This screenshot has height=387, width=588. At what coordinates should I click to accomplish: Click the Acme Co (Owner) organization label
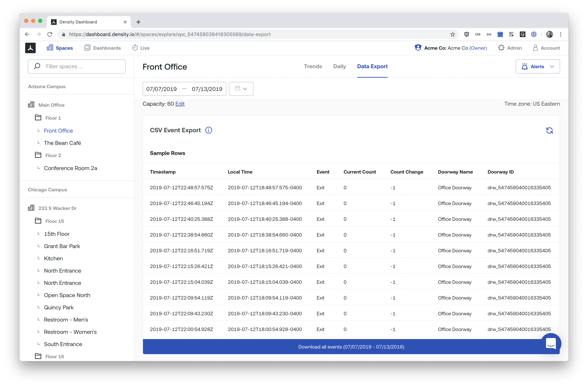click(x=455, y=48)
